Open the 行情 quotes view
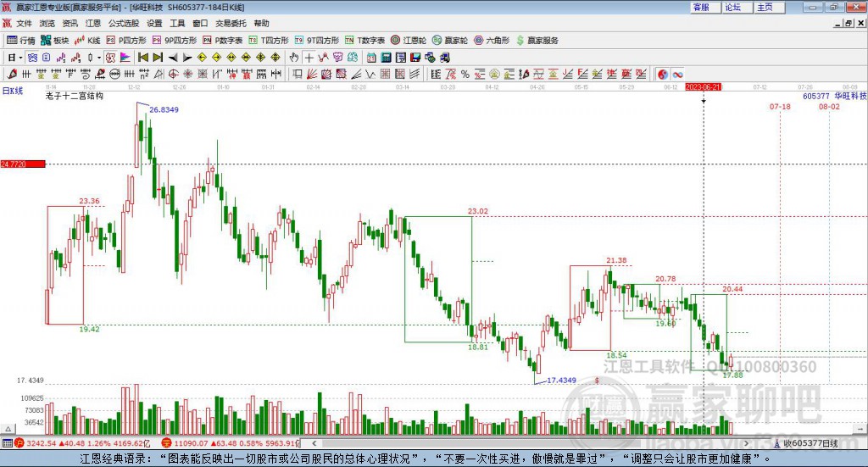The height and width of the screenshot is (467, 868). point(21,41)
